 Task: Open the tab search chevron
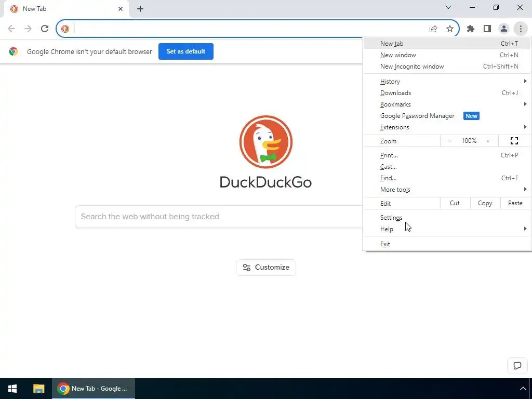[448, 7]
